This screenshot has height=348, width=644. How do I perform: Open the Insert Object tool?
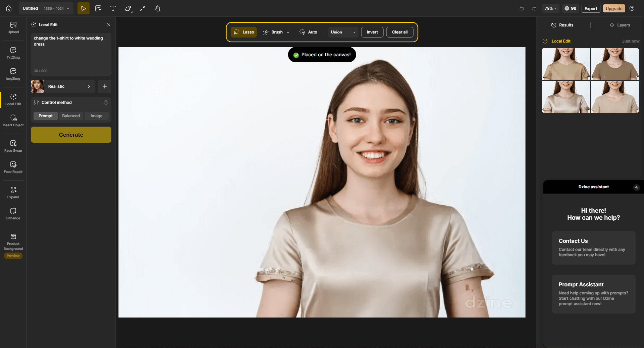[13, 121]
